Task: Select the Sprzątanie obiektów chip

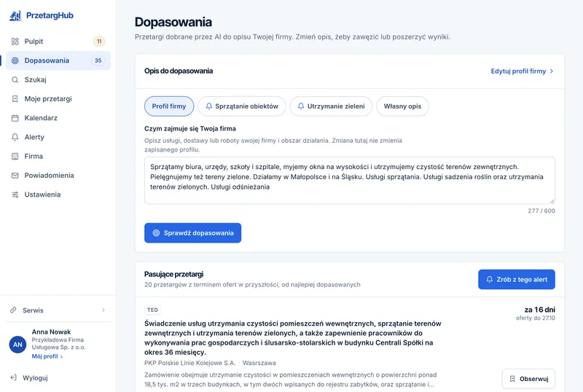Action: [x=242, y=106]
